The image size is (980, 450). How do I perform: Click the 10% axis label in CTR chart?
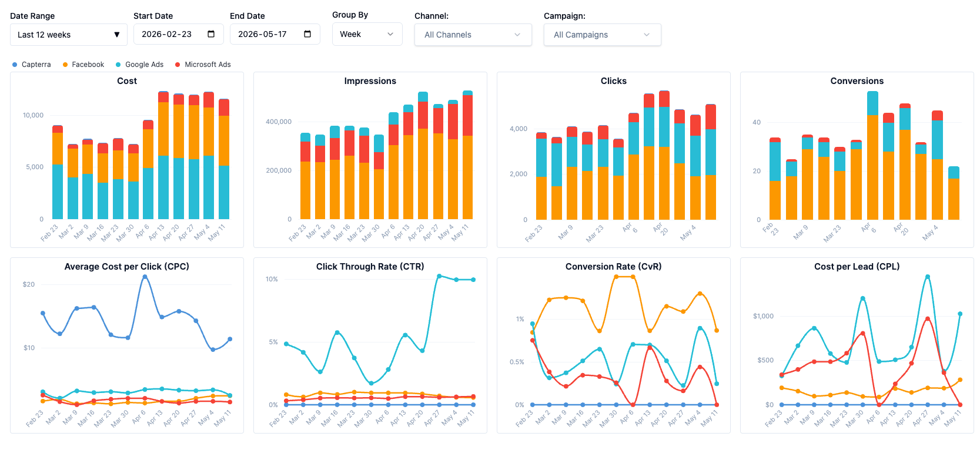point(272,279)
